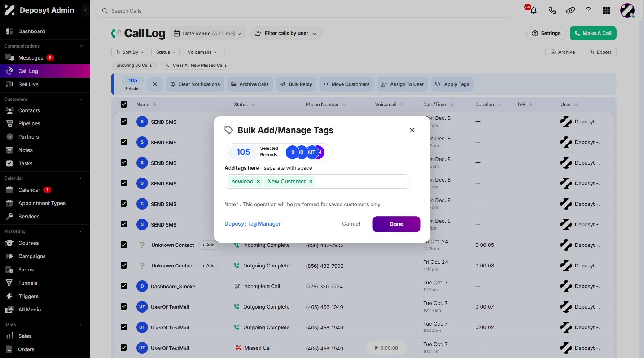
Task: Click the phone dialer icon in header
Action: 552,10
